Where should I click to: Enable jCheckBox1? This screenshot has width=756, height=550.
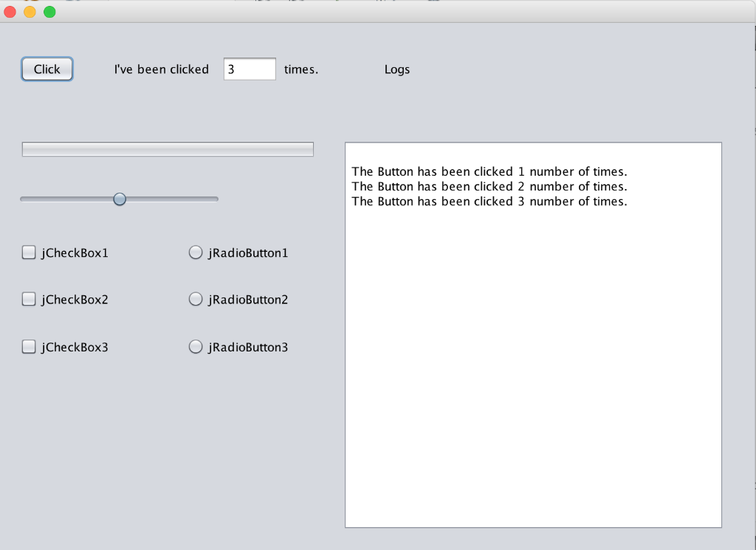(28, 252)
